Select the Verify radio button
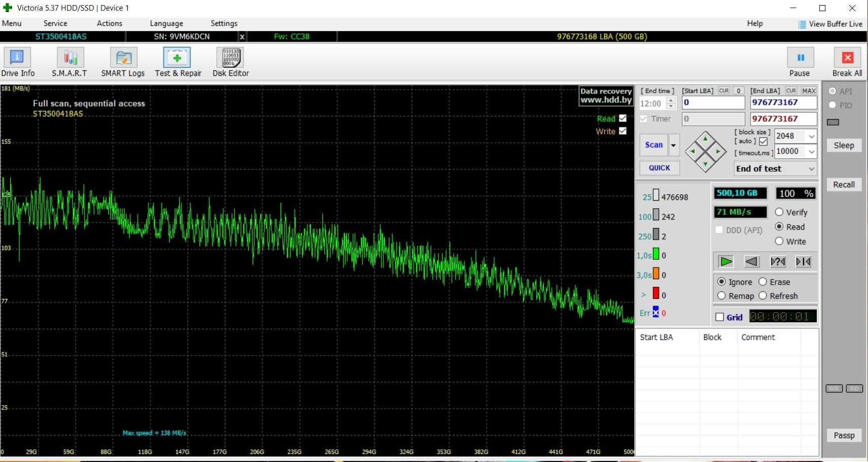 click(779, 212)
